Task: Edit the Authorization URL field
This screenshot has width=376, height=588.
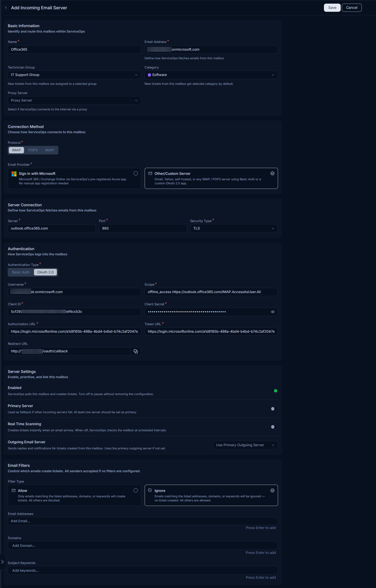Action: click(74, 331)
